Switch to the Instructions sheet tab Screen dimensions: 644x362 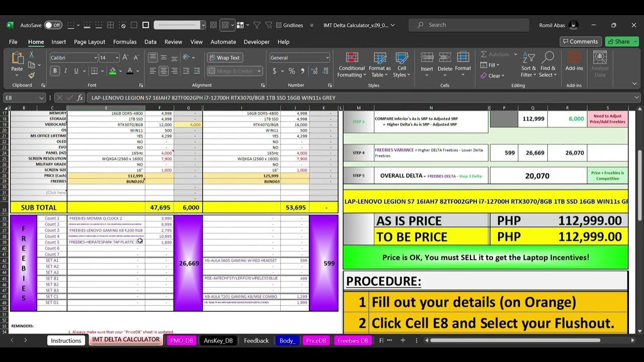click(x=66, y=340)
